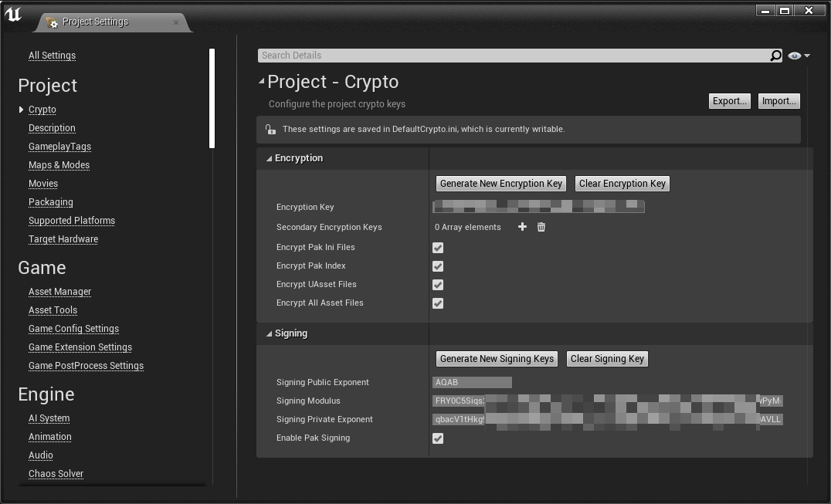Disable Enable Pak Signing checkbox

(x=438, y=438)
